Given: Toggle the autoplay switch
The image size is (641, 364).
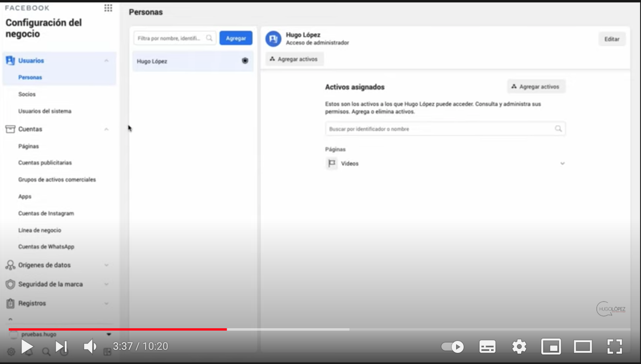Looking at the screenshot, I should [452, 347].
